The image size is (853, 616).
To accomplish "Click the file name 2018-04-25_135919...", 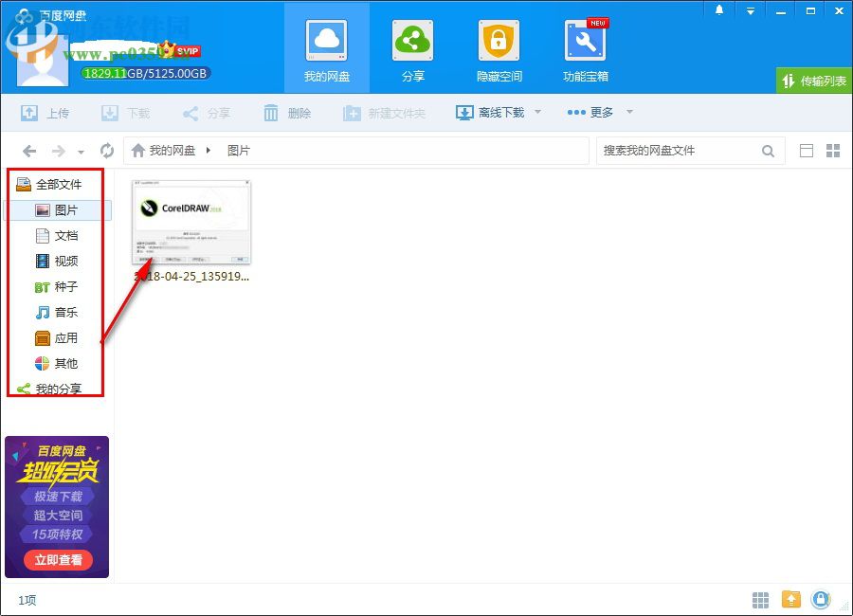I will point(191,277).
